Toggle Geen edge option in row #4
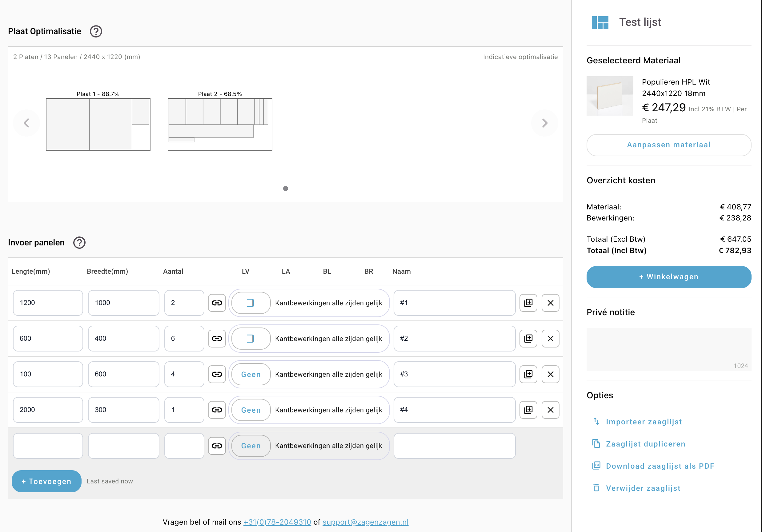The width and height of the screenshot is (762, 532). coord(251,410)
